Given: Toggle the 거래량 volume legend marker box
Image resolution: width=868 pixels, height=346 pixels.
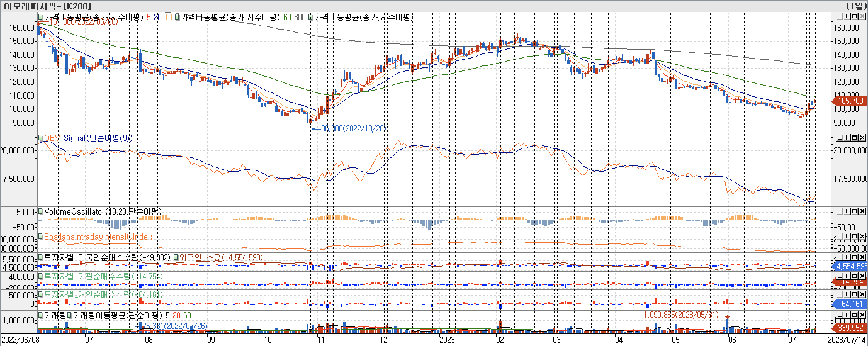Looking at the screenshot, I should tap(40, 315).
